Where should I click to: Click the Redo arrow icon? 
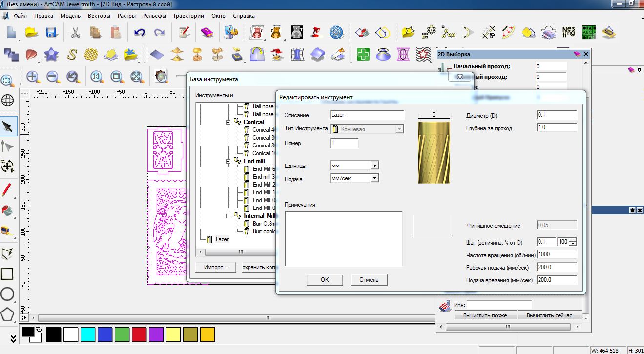[159, 32]
